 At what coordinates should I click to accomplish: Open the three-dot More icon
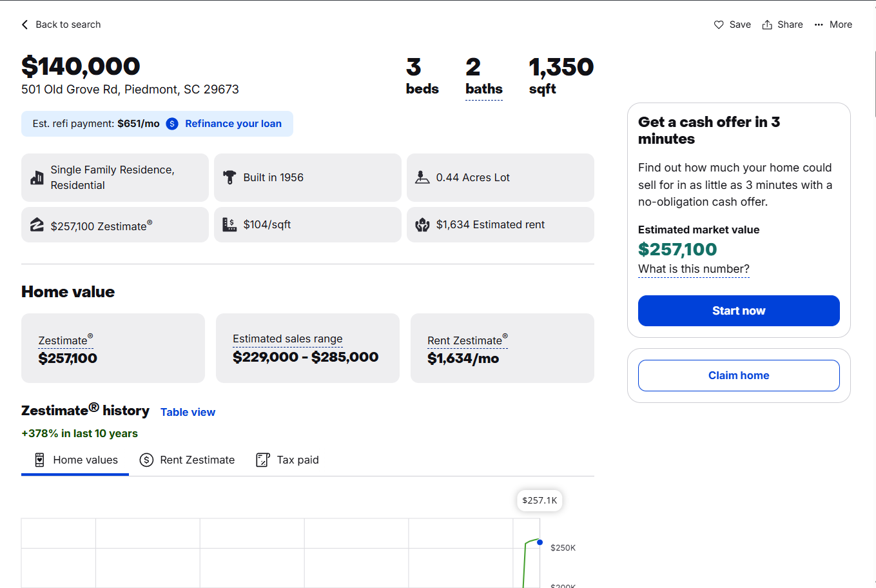coord(819,24)
